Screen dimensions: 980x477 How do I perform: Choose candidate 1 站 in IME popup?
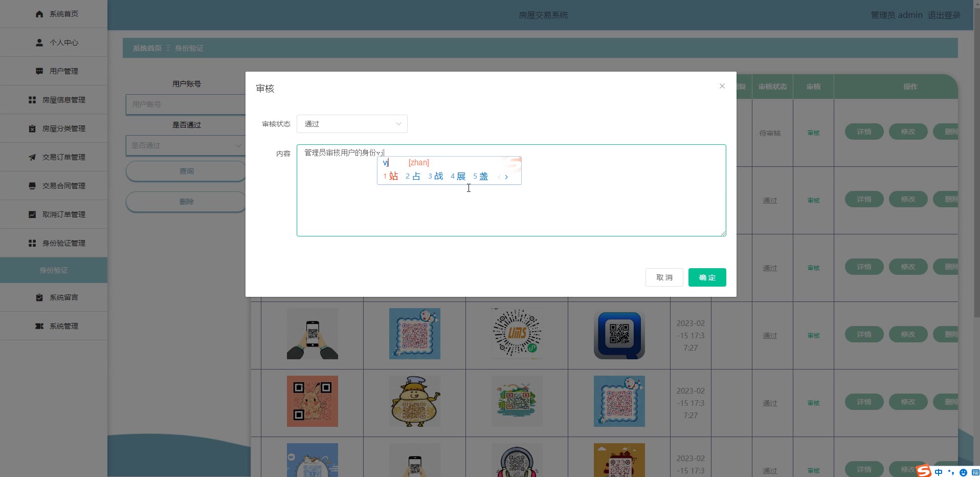pos(391,177)
